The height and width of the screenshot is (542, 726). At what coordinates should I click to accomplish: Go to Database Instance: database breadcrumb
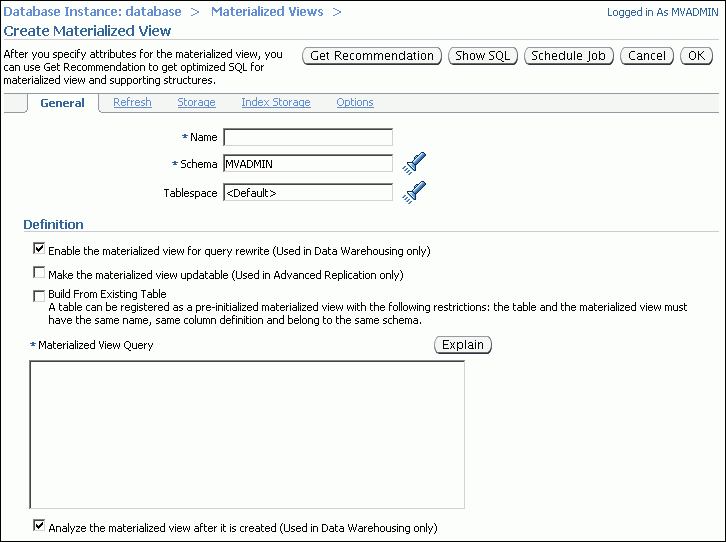93,12
